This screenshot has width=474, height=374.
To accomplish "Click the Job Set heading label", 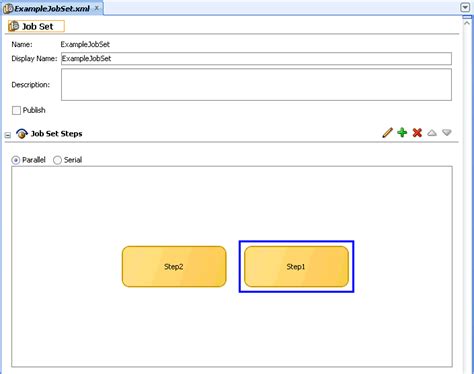I will pyautogui.click(x=37, y=26).
